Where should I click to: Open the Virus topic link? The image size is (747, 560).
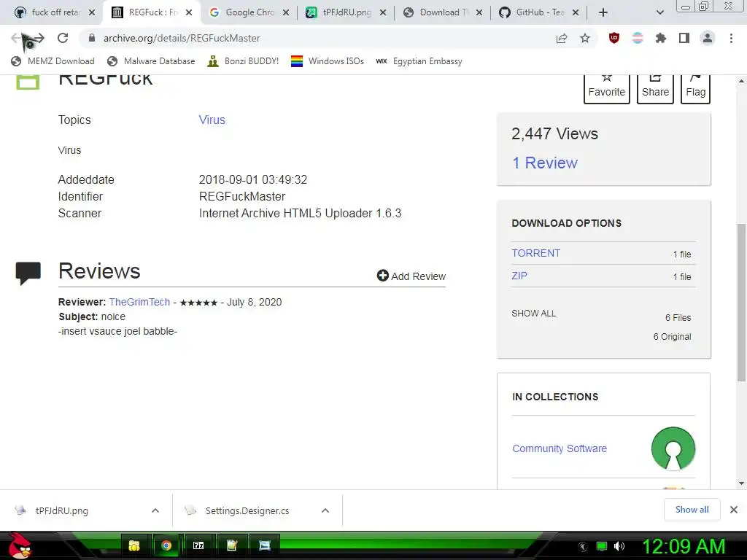pyautogui.click(x=212, y=120)
